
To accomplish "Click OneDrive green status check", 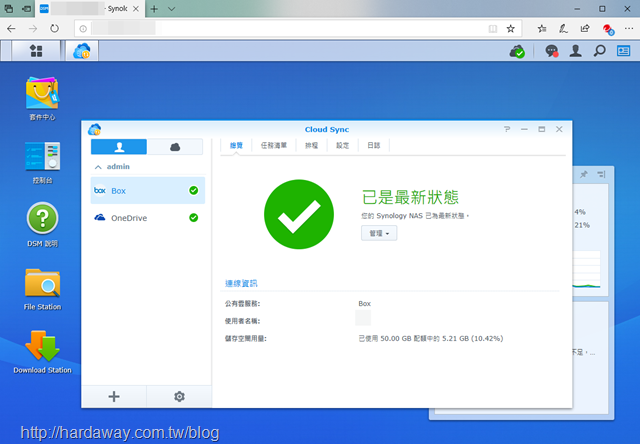I will coord(193,218).
